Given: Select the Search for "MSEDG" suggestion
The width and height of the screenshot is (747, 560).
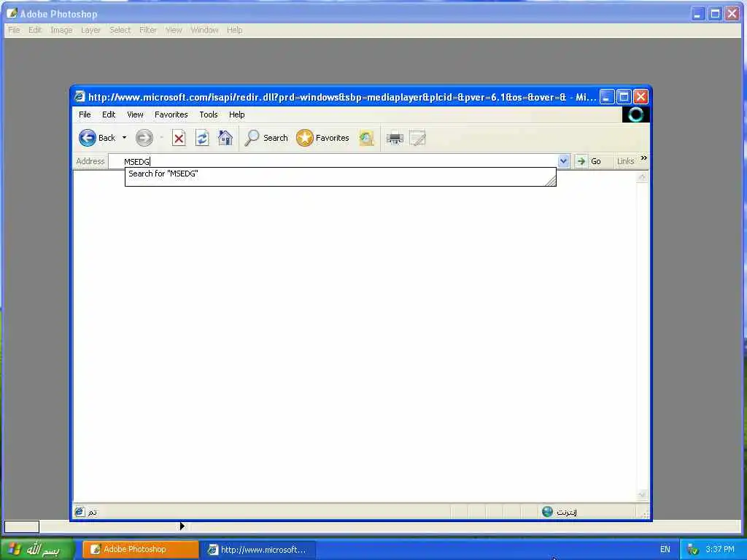Looking at the screenshot, I should pos(340,174).
